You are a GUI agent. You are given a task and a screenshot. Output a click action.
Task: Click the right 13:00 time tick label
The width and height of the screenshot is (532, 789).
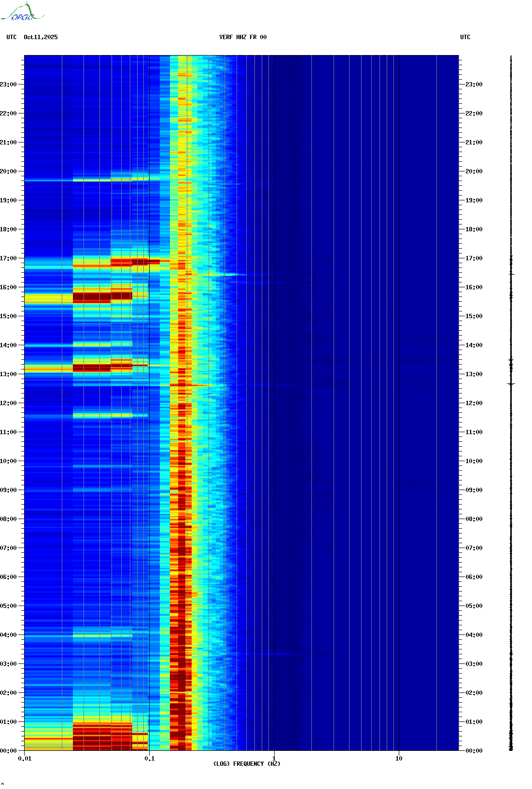pyautogui.click(x=474, y=374)
